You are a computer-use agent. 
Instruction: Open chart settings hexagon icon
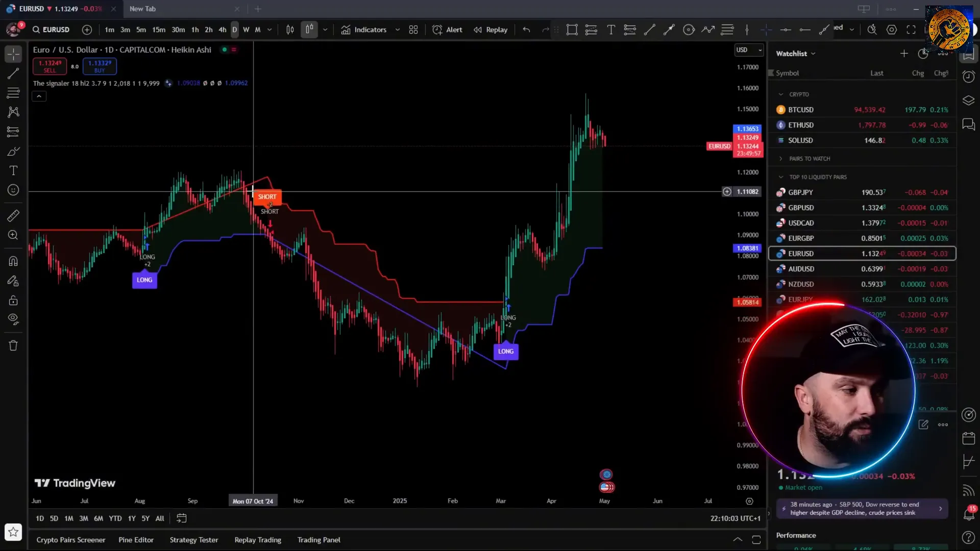click(892, 30)
